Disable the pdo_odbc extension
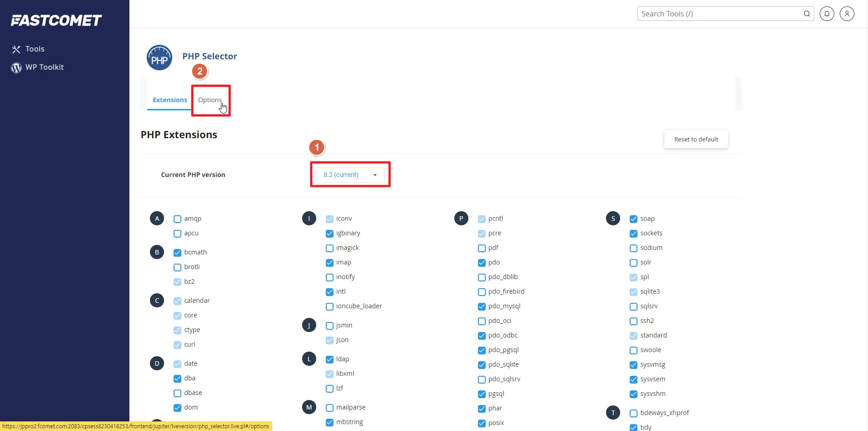The height and width of the screenshot is (431, 868). (x=482, y=336)
